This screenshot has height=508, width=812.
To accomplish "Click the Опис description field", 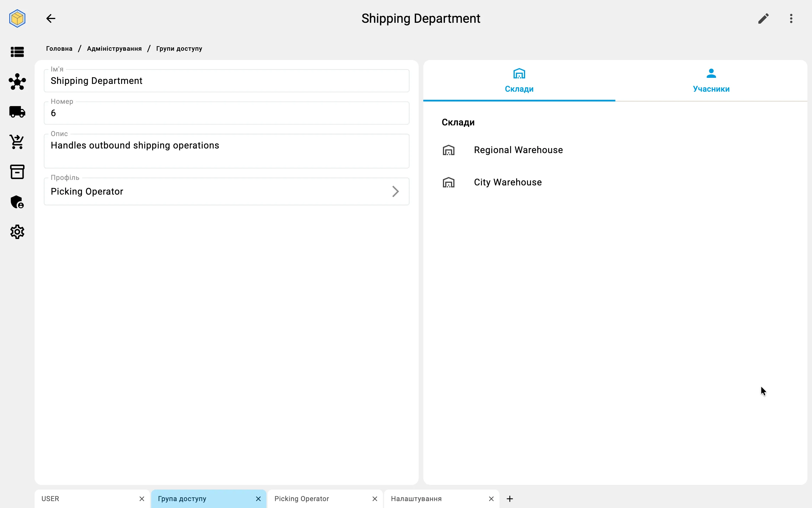I will (226, 151).
